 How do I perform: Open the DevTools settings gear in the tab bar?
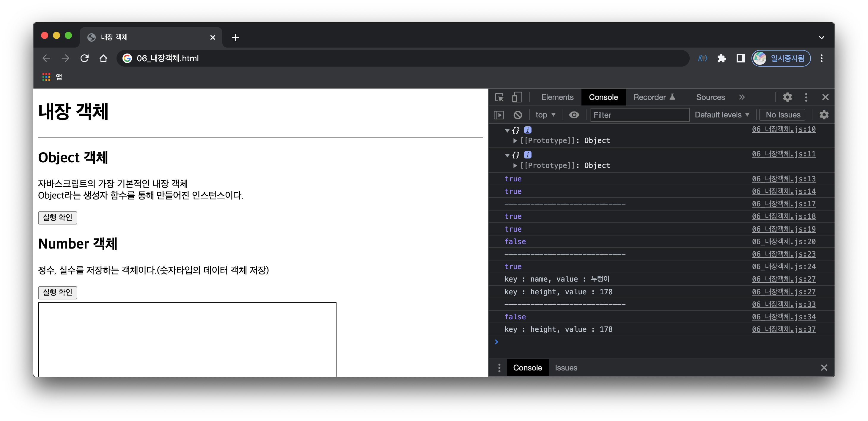click(x=787, y=98)
